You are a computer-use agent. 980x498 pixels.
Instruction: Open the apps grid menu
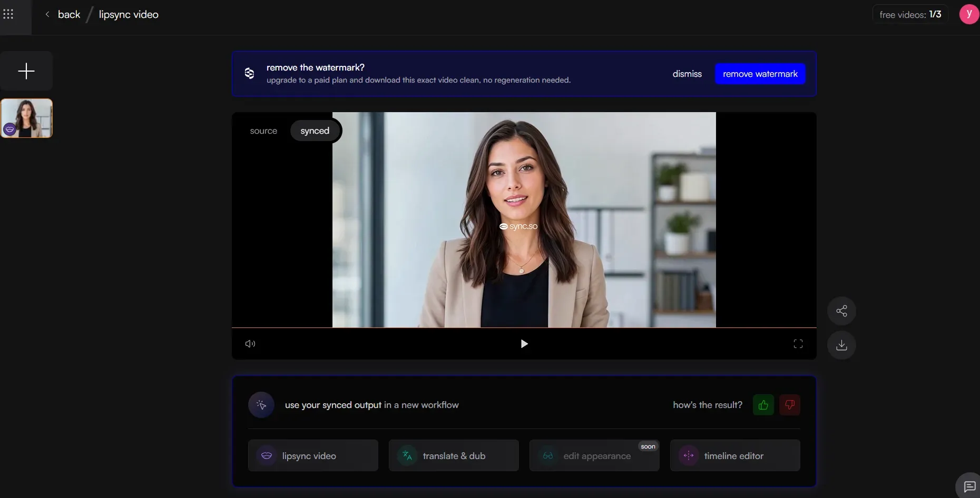[8, 14]
